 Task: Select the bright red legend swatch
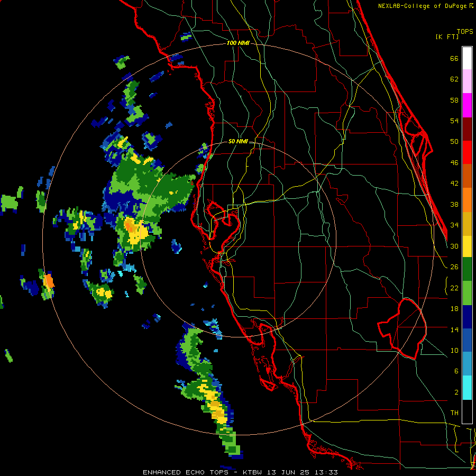(467, 152)
